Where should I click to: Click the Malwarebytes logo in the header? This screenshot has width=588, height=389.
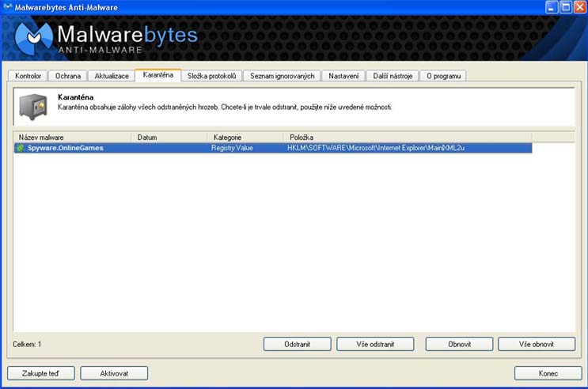click(x=34, y=37)
